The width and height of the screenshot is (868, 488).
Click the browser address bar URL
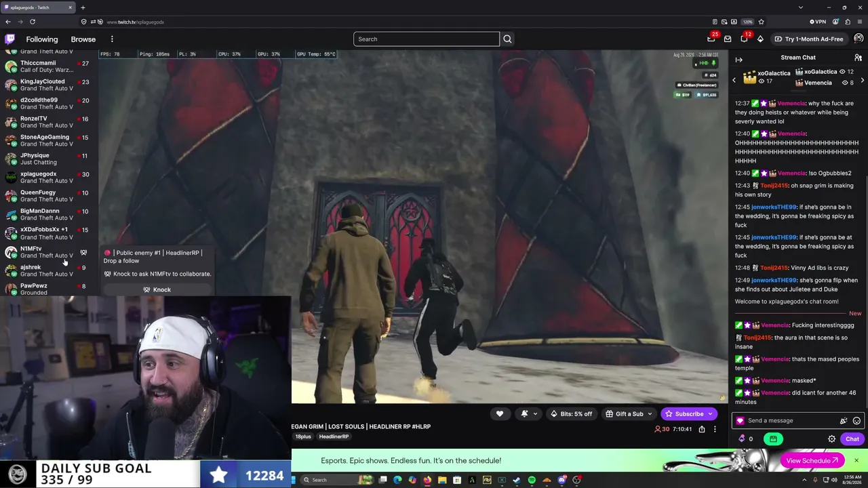pyautogui.click(x=136, y=22)
